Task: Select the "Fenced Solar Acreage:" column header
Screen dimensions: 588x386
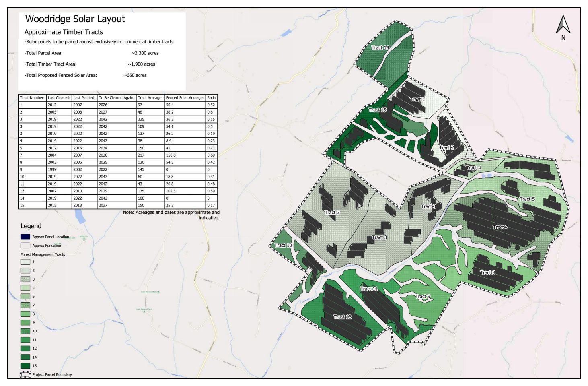Action: [x=185, y=98]
